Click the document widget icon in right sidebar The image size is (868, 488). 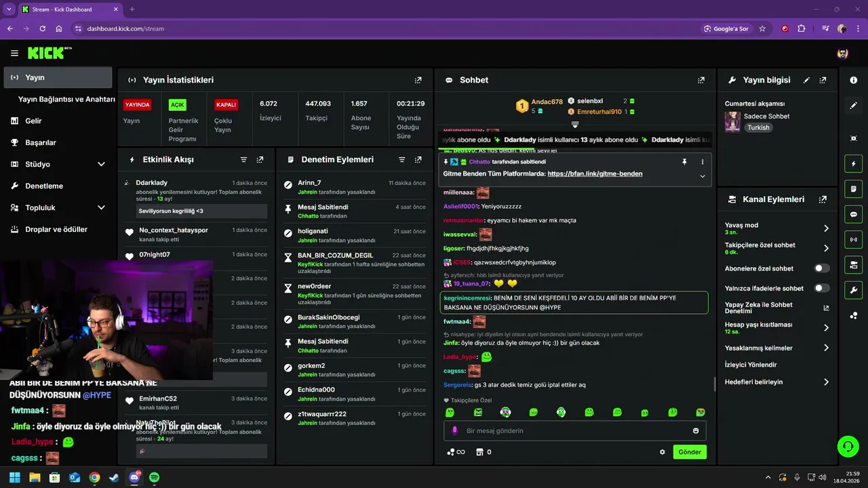point(853,188)
